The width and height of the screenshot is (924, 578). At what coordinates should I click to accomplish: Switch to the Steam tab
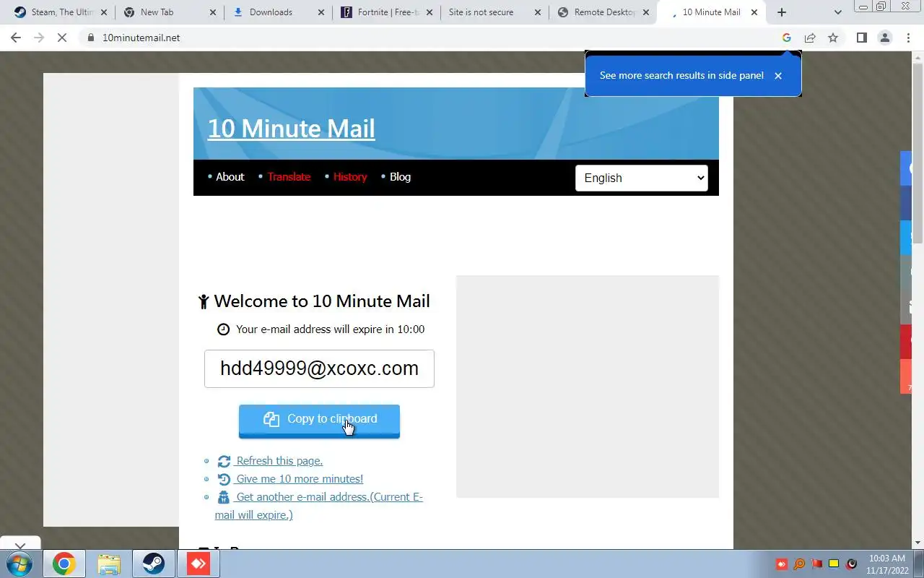pyautogui.click(x=61, y=12)
